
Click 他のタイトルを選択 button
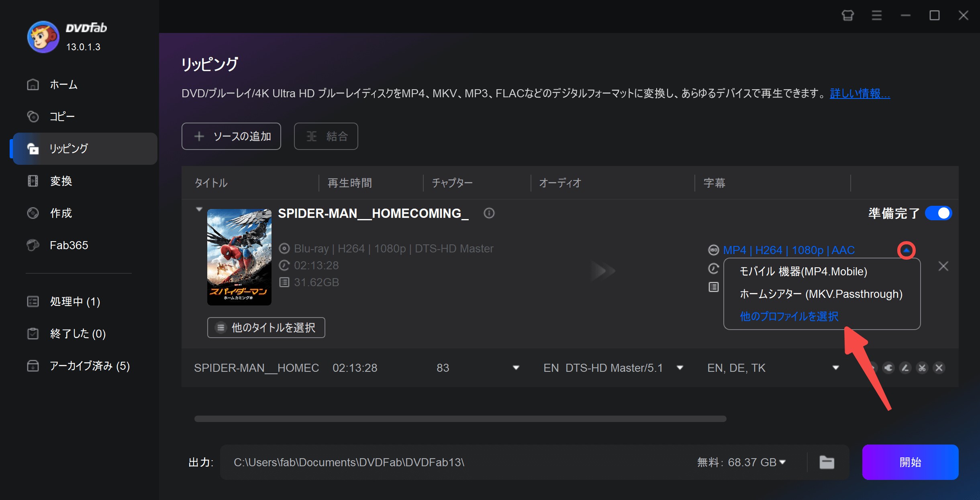(266, 328)
